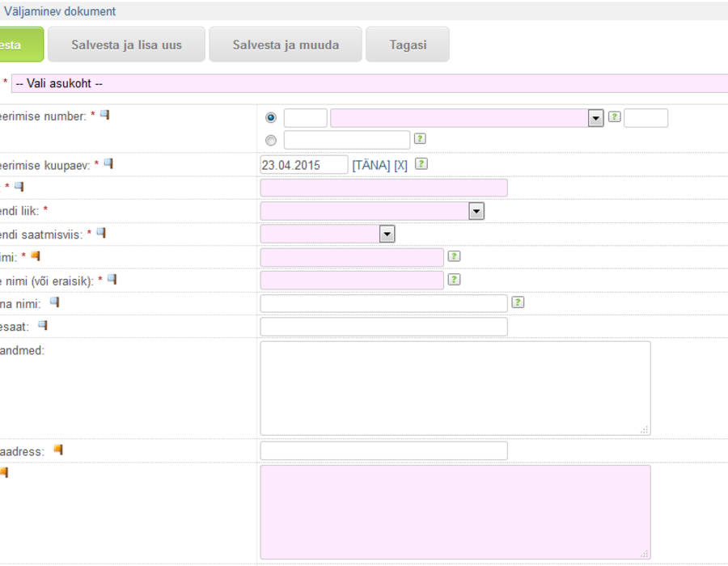The image size is (728, 566).
Task: Click the flag icon beside 'na nimi'
Action: (55, 302)
